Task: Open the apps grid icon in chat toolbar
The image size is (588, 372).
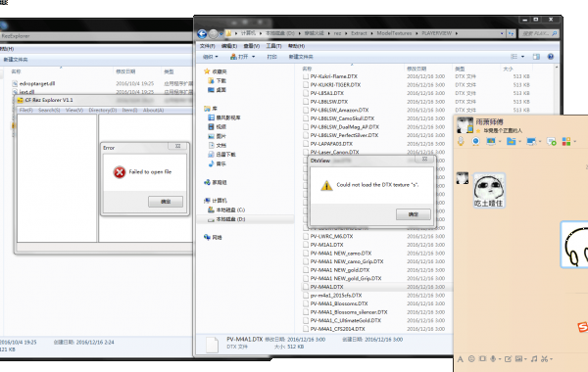Action: [566, 141]
